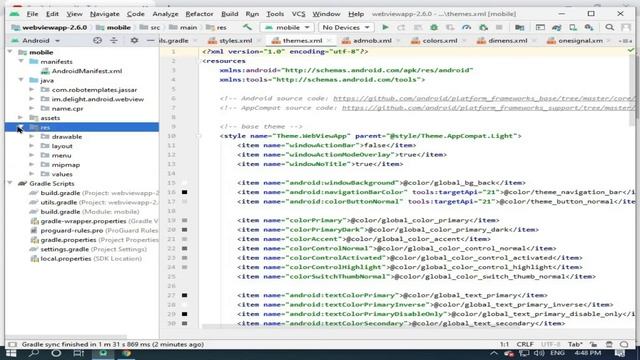Open project panel settings gear
Screen dimensions: 640x360
[x=134, y=40]
